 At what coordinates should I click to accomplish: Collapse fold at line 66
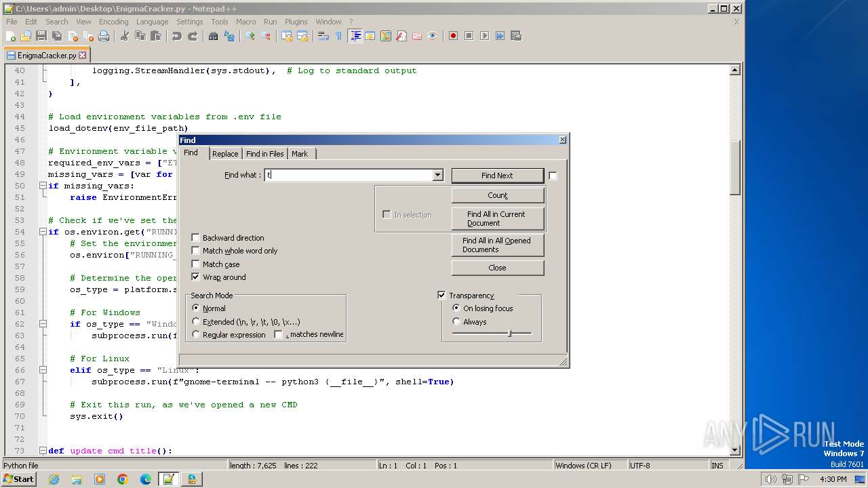[43, 370]
